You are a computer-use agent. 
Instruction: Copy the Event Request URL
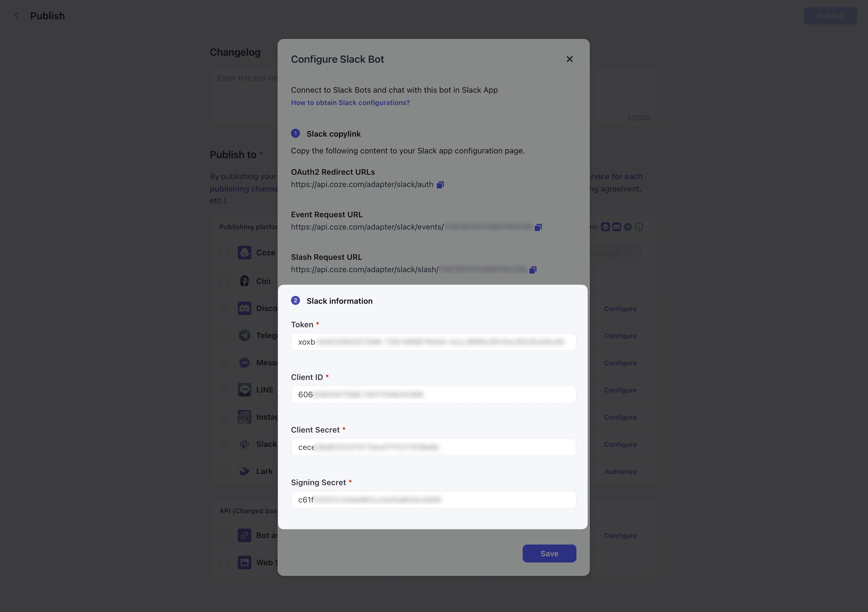pyautogui.click(x=538, y=227)
